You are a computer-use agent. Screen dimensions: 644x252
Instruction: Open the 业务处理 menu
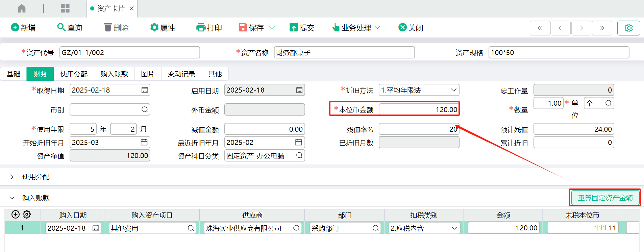click(356, 28)
